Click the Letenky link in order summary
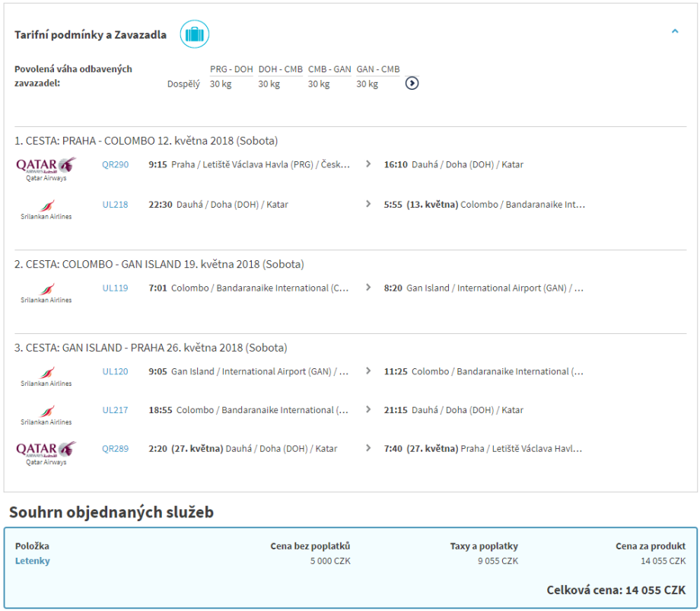 pyautogui.click(x=33, y=561)
